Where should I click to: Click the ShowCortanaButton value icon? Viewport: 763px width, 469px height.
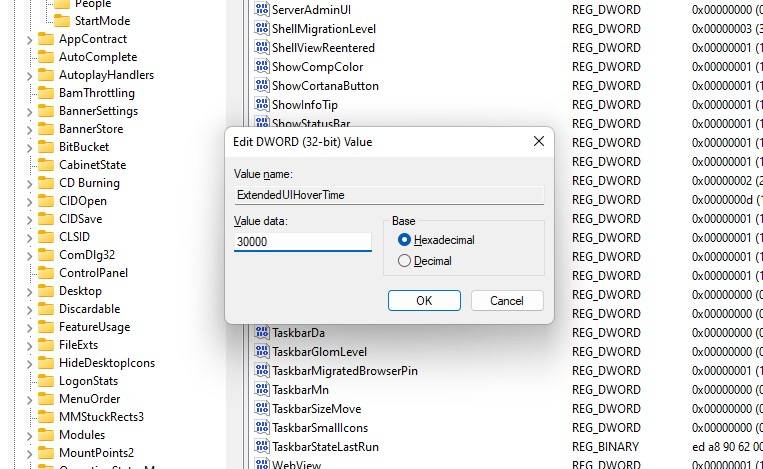point(262,85)
